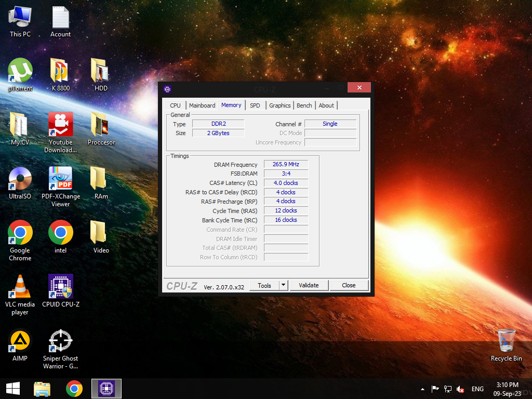Launch Sniper Ghost Warrior game shortcut

click(61, 341)
